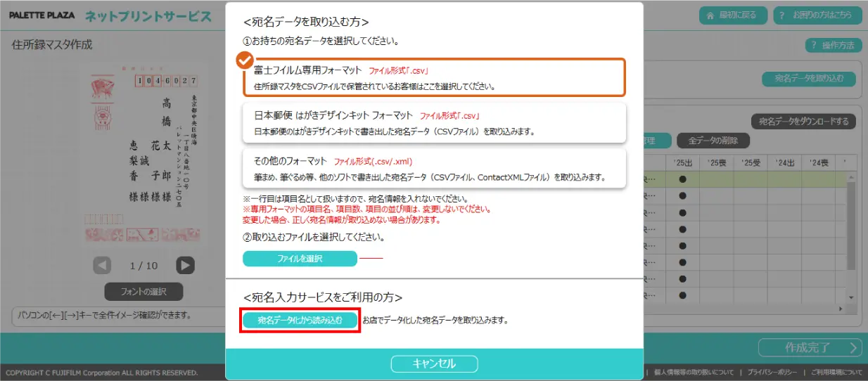This screenshot has height=381, width=868.
Task: Click the postcard address preview thumbnail
Action: tap(143, 155)
